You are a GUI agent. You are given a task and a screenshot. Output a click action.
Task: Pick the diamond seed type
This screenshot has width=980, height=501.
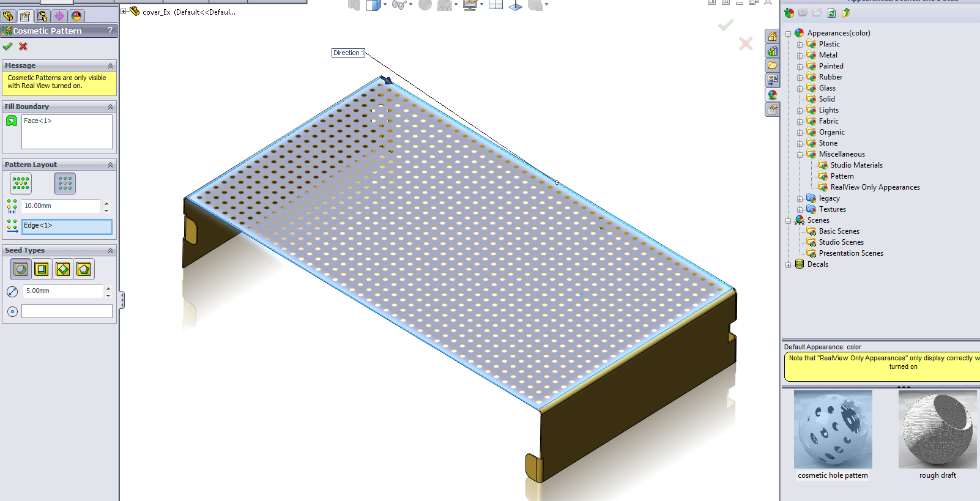pyautogui.click(x=62, y=269)
